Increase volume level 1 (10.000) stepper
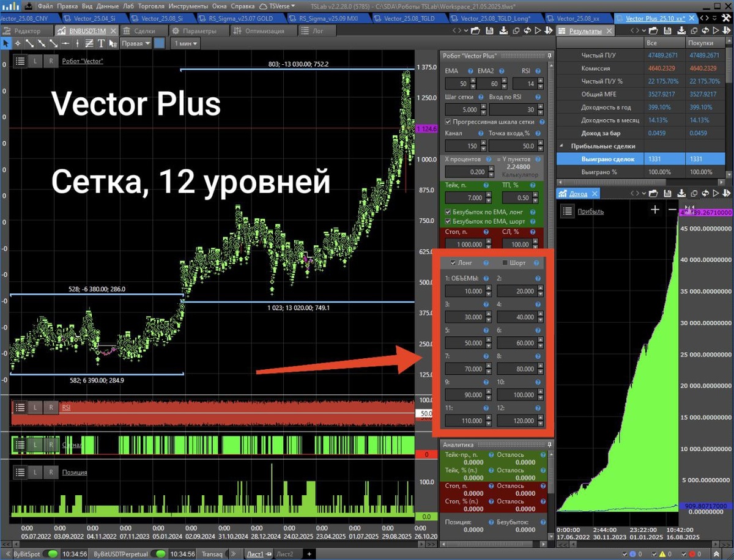 [x=488, y=289]
